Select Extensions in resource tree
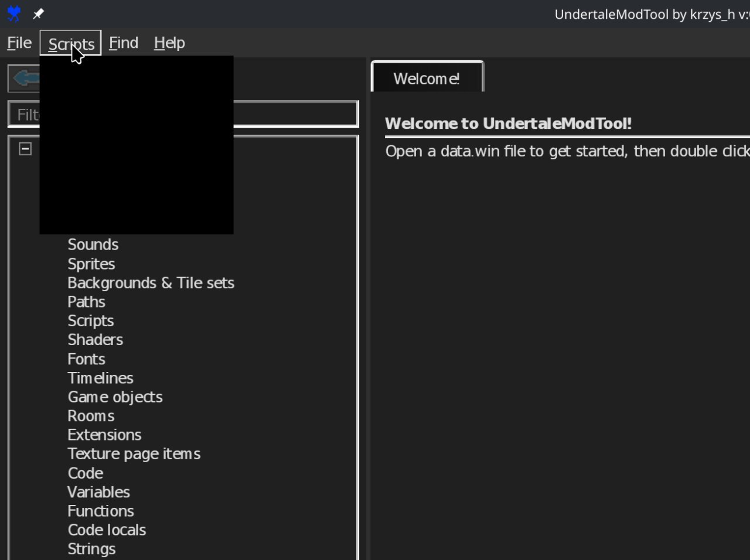Viewport: 750px width, 560px height. pyautogui.click(x=105, y=435)
